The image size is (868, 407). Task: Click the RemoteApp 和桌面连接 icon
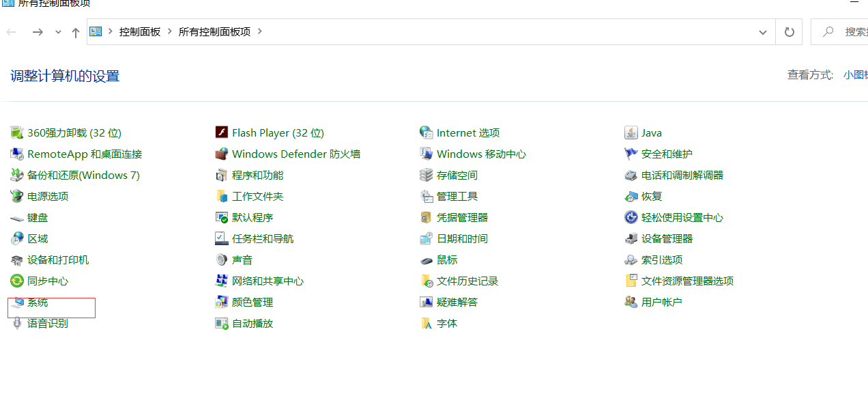[x=17, y=154]
